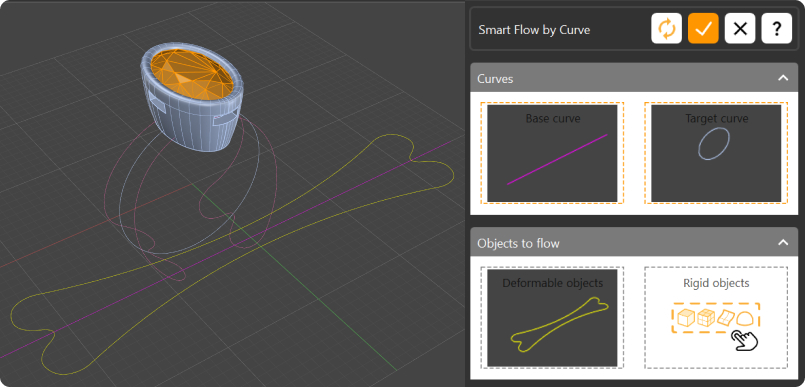The height and width of the screenshot is (387, 805).
Task: Open help via the question mark icon
Action: coord(776,29)
